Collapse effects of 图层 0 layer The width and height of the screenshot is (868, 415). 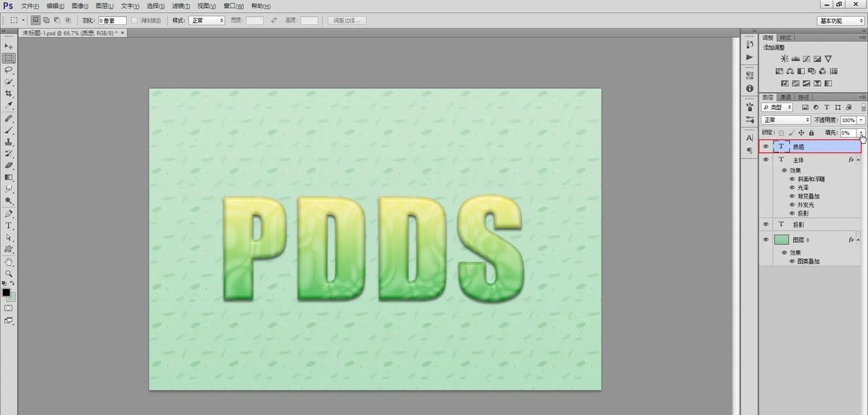point(859,240)
